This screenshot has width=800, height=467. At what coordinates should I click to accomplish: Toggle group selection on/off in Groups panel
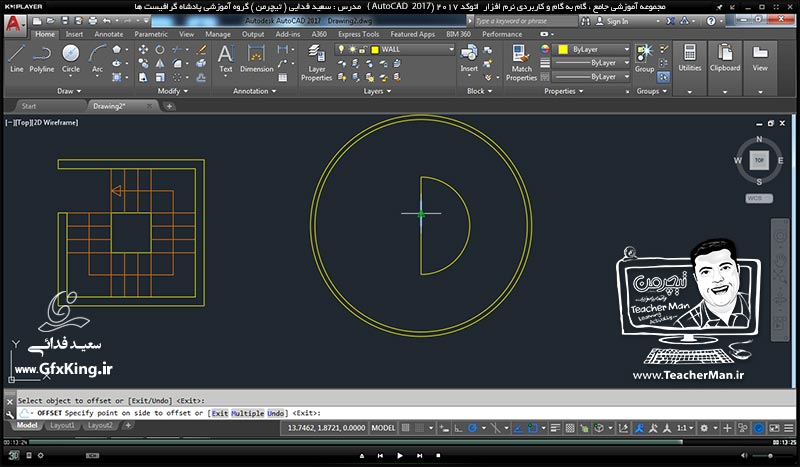coord(663,77)
